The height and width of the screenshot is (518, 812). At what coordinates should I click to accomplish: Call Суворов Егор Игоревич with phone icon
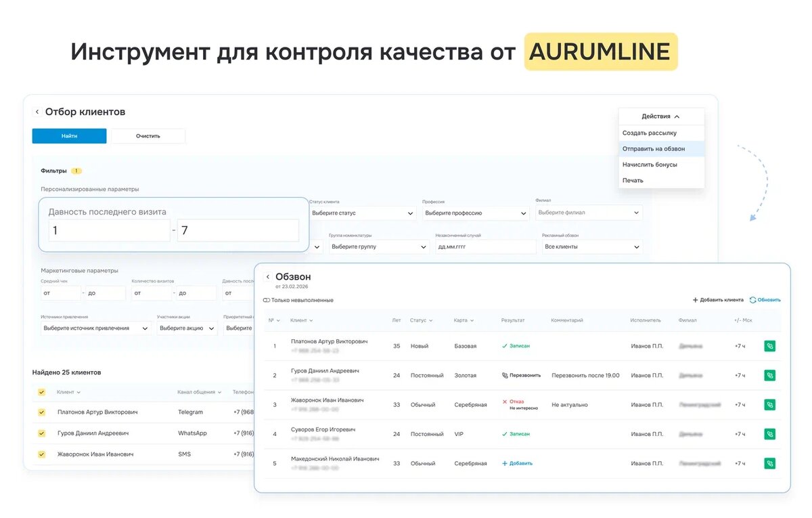point(769,434)
